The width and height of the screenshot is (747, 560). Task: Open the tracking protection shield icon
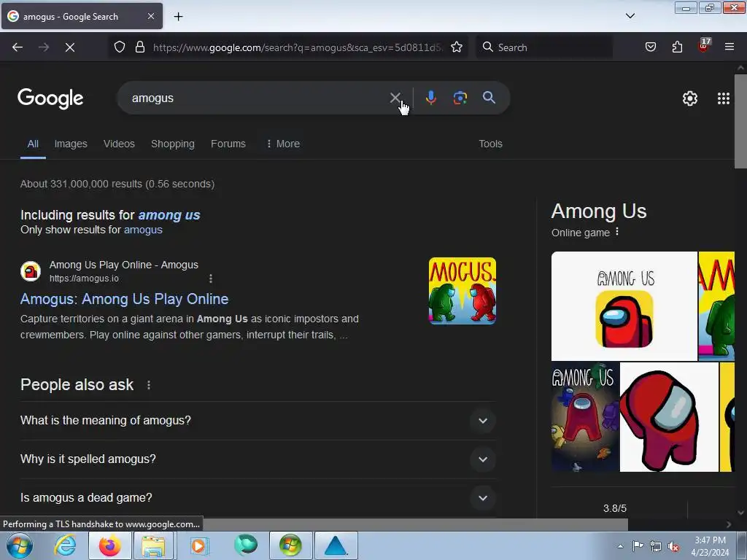point(120,47)
